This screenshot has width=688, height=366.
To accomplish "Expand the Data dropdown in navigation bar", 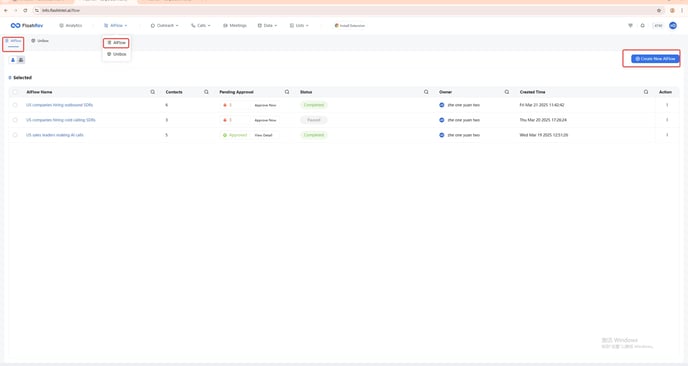I will click(267, 25).
